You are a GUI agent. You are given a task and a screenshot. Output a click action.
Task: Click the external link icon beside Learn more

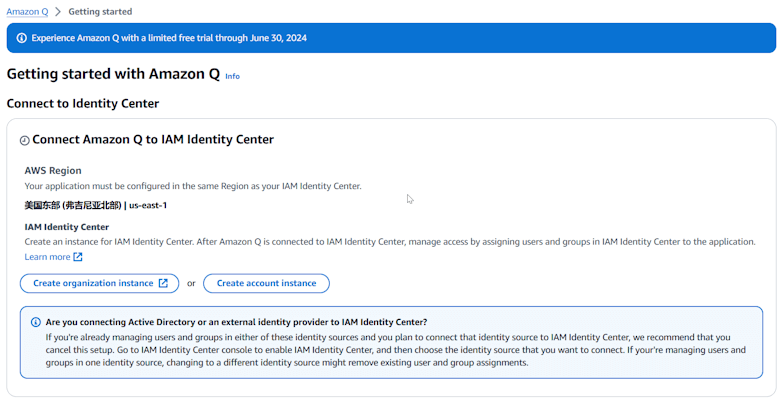pos(78,257)
